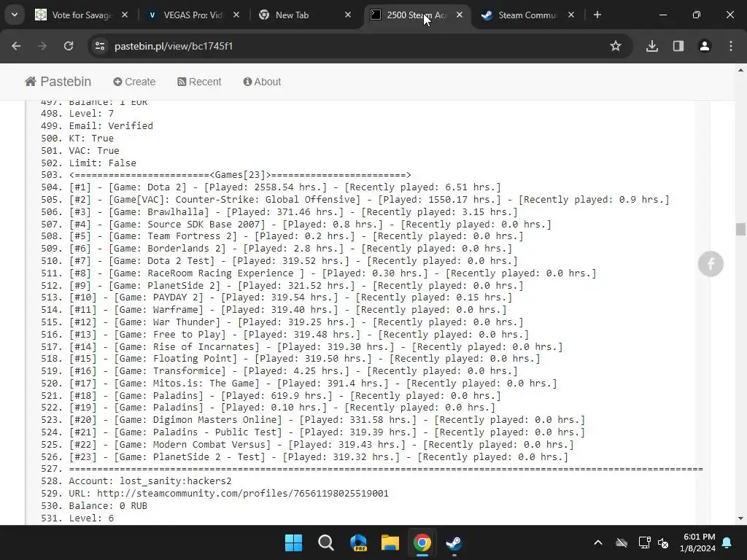Screen dimensions: 747x560
Task: Close the VEGAS Pro tab
Action: point(236,15)
